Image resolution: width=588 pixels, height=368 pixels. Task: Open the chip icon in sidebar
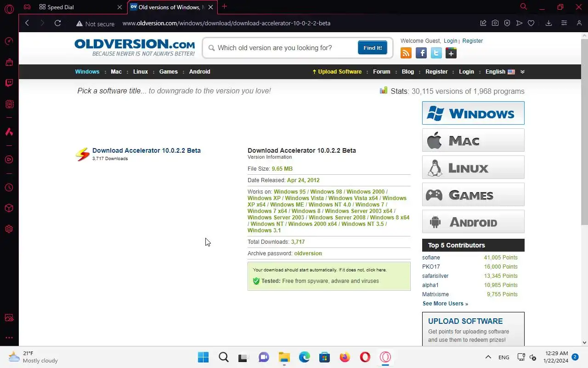[9, 104]
